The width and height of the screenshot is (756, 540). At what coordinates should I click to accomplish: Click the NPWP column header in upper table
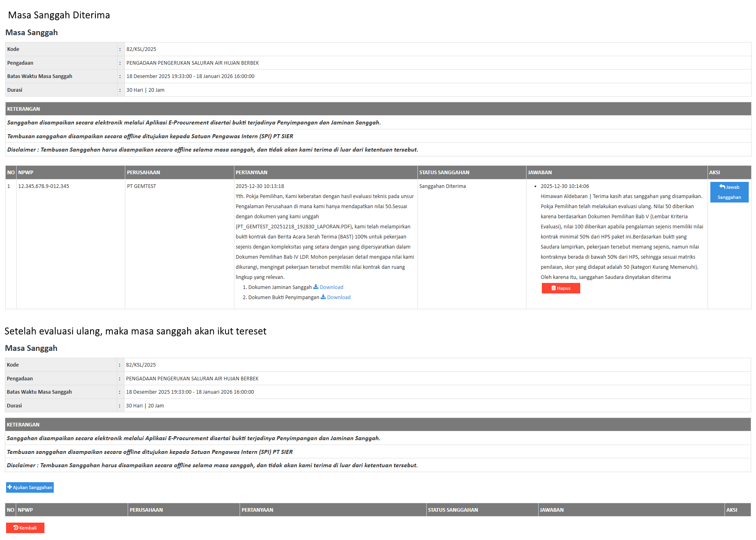point(26,173)
